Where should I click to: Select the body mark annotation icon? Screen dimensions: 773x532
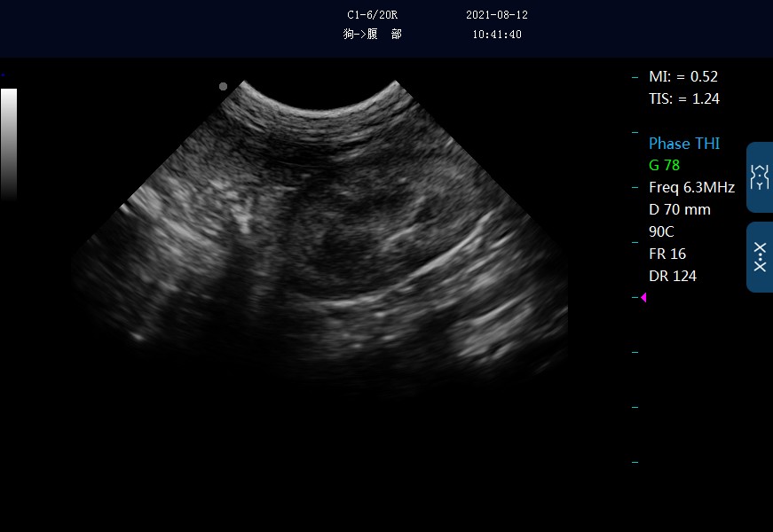[761, 177]
